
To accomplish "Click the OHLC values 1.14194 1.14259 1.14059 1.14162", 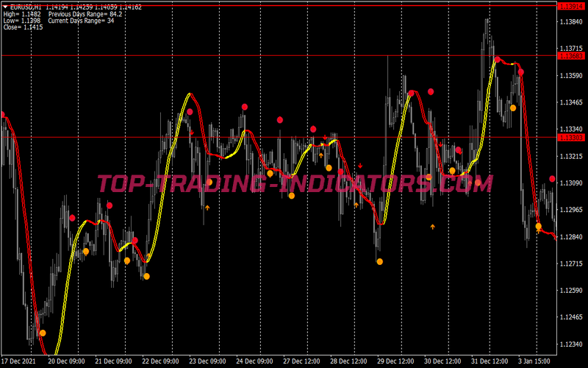I will click(x=94, y=7).
